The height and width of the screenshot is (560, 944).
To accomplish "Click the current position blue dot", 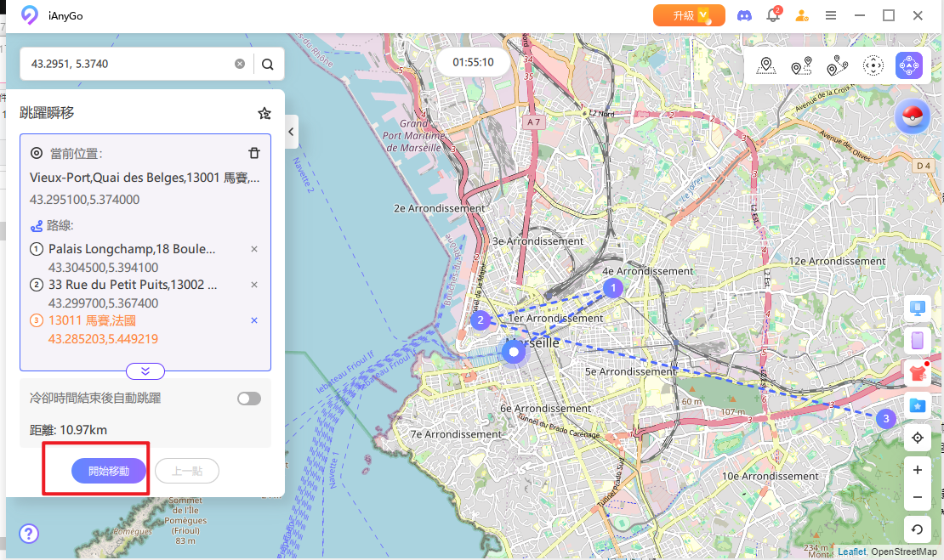I will (x=514, y=352).
